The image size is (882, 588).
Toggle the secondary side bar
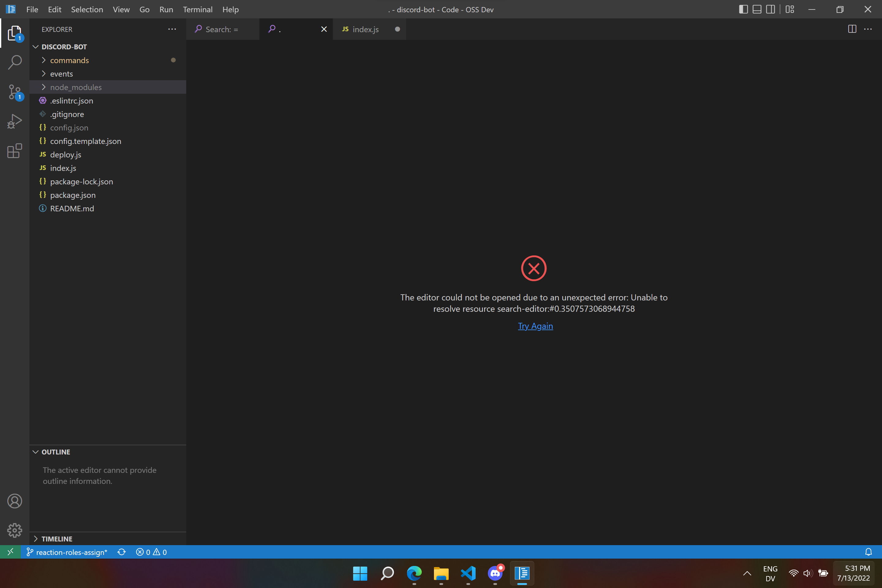pyautogui.click(x=770, y=9)
